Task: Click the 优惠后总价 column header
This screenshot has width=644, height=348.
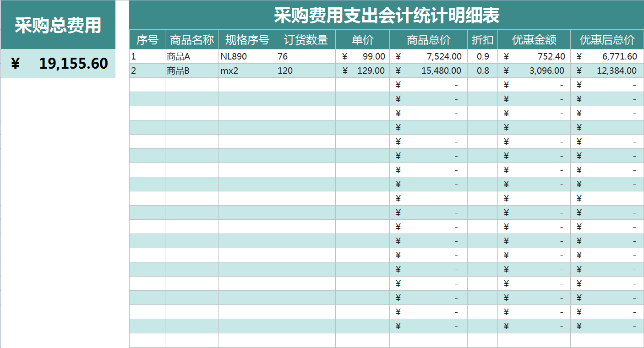Action: [606, 40]
